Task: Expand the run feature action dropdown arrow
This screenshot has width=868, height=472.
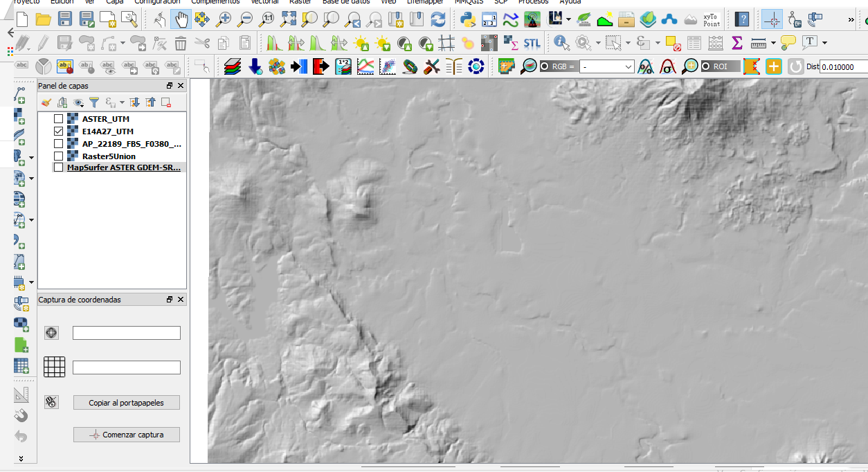Action: [x=598, y=44]
